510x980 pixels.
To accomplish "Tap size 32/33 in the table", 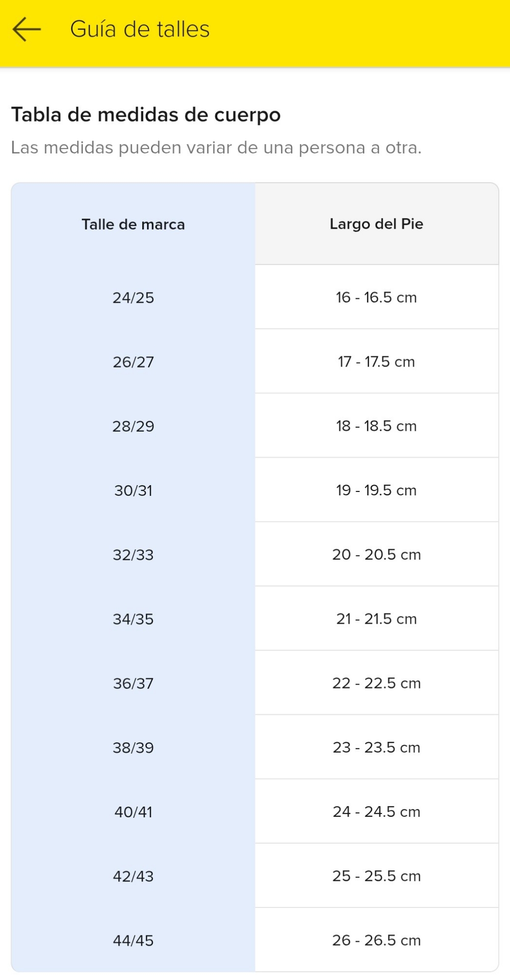I will coord(133,555).
